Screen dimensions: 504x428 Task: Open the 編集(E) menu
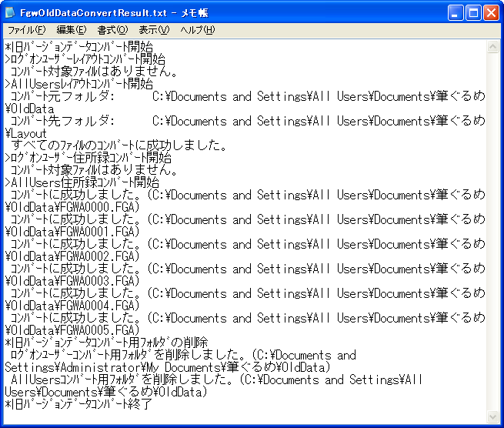coord(72,30)
